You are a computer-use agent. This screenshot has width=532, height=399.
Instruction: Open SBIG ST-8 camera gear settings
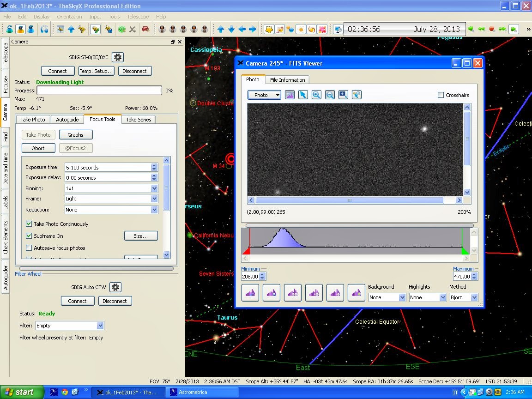[118, 57]
